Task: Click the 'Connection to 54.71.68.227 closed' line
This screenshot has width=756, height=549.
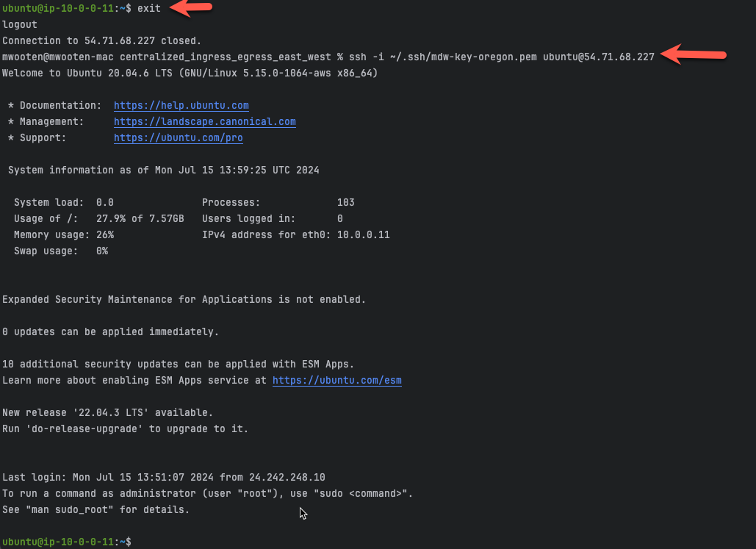Action: (101, 40)
